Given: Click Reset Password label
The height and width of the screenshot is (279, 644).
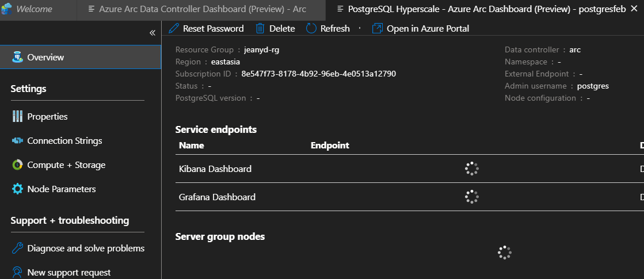Looking at the screenshot, I should point(213,28).
